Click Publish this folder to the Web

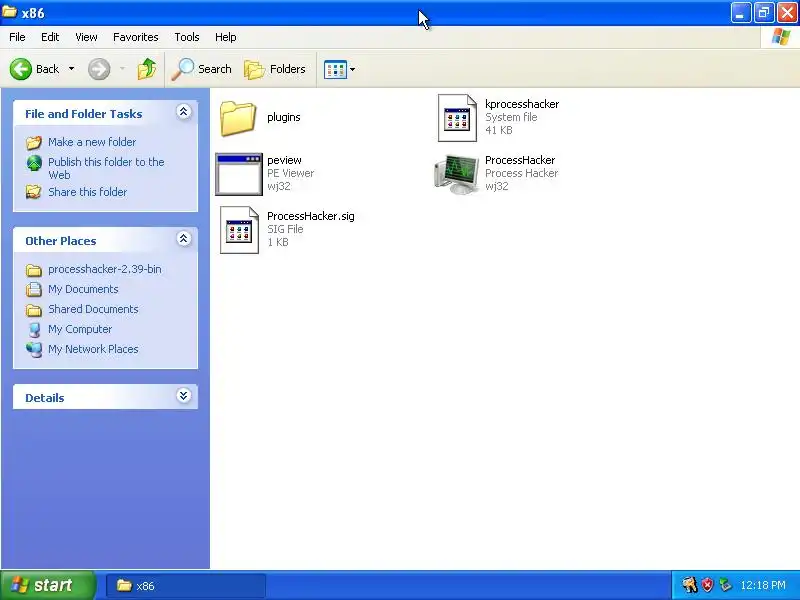(106, 168)
